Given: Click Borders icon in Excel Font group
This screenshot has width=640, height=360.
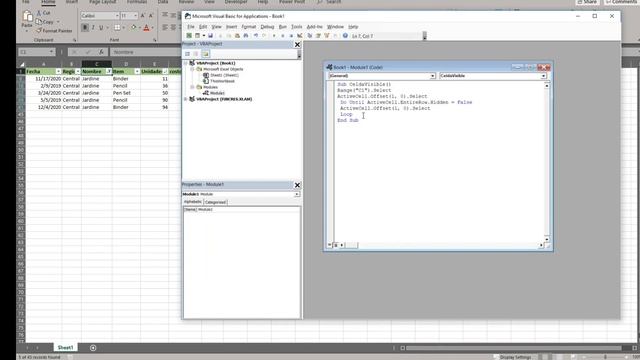Looking at the screenshot, I should pyautogui.click(x=117, y=28).
